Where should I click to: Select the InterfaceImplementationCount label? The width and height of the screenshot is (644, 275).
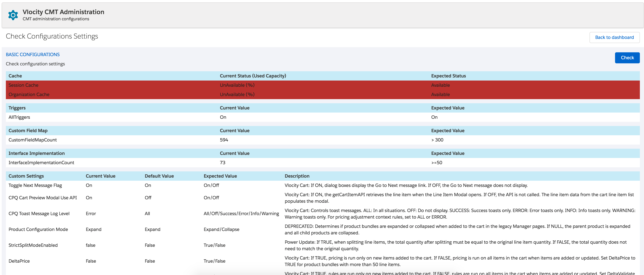pyautogui.click(x=41, y=162)
